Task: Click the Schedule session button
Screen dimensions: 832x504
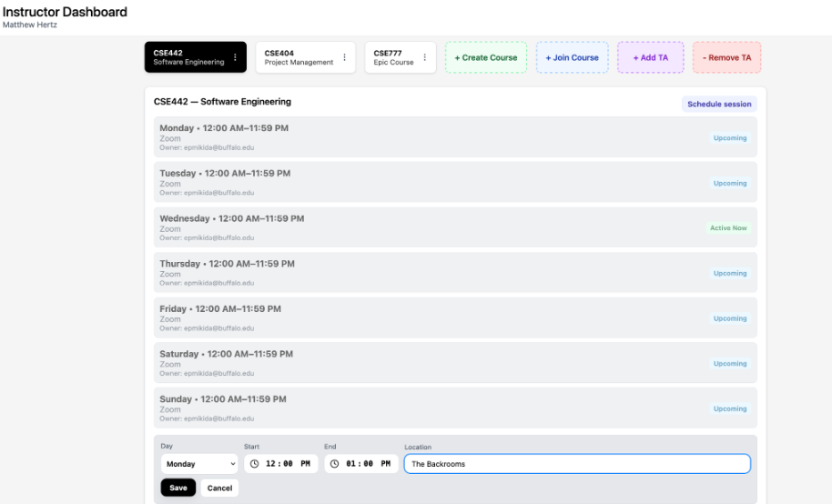Action: 719,104
